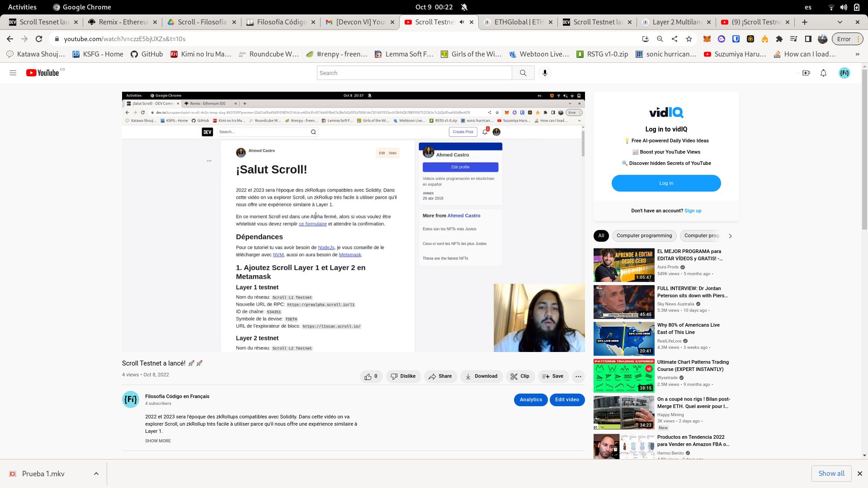This screenshot has width=868, height=488.
Task: Dislike the Scroll Testnet video
Action: coord(403,376)
